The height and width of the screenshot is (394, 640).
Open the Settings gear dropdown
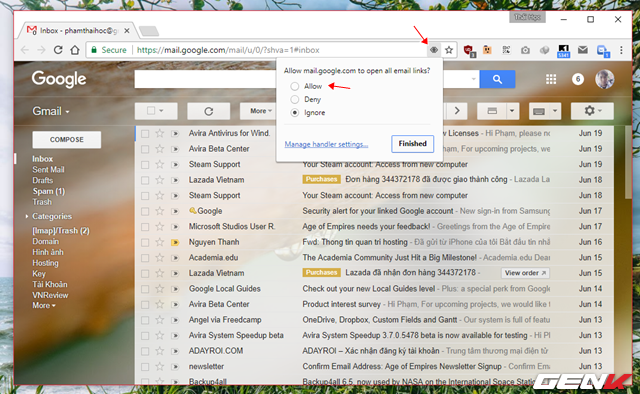coord(592,111)
